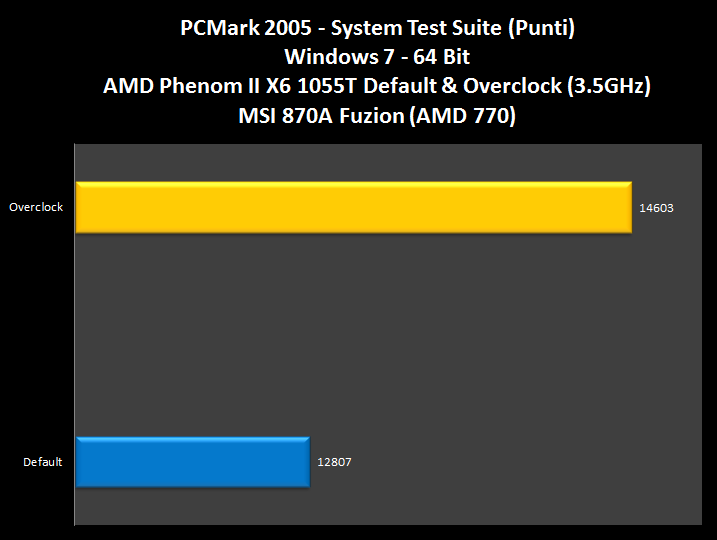Click the blue Default bar
Screen dimensions: 717x540
[192, 462]
